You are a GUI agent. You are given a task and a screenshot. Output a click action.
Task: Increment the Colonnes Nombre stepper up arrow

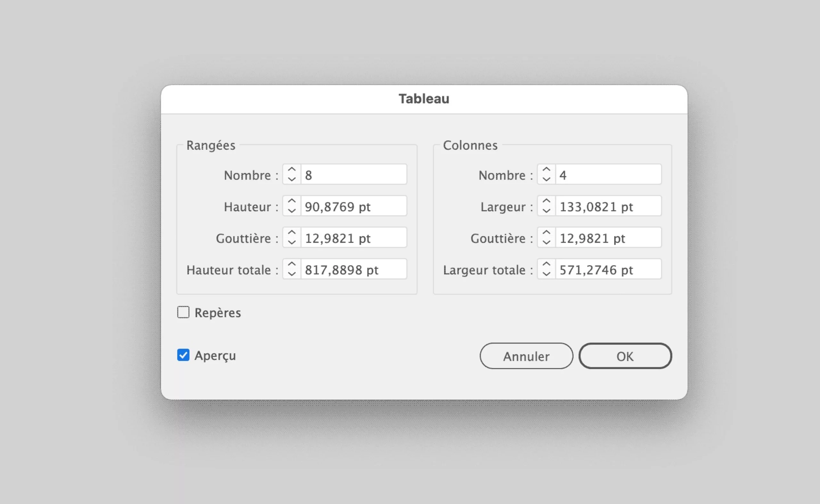pos(546,169)
